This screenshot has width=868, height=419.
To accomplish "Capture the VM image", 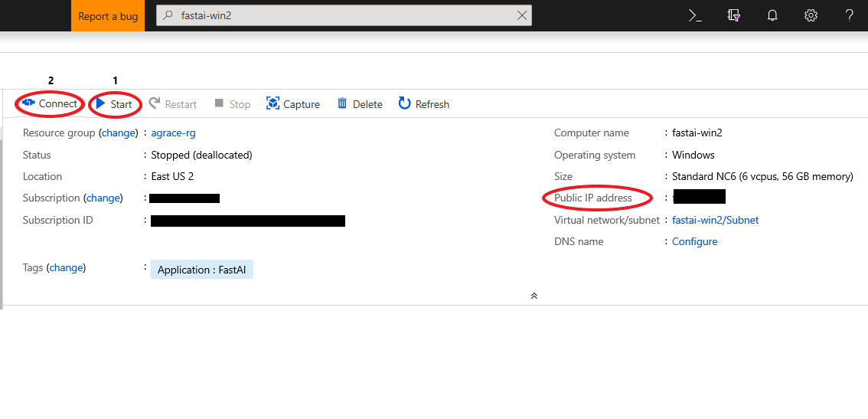I will coord(293,104).
